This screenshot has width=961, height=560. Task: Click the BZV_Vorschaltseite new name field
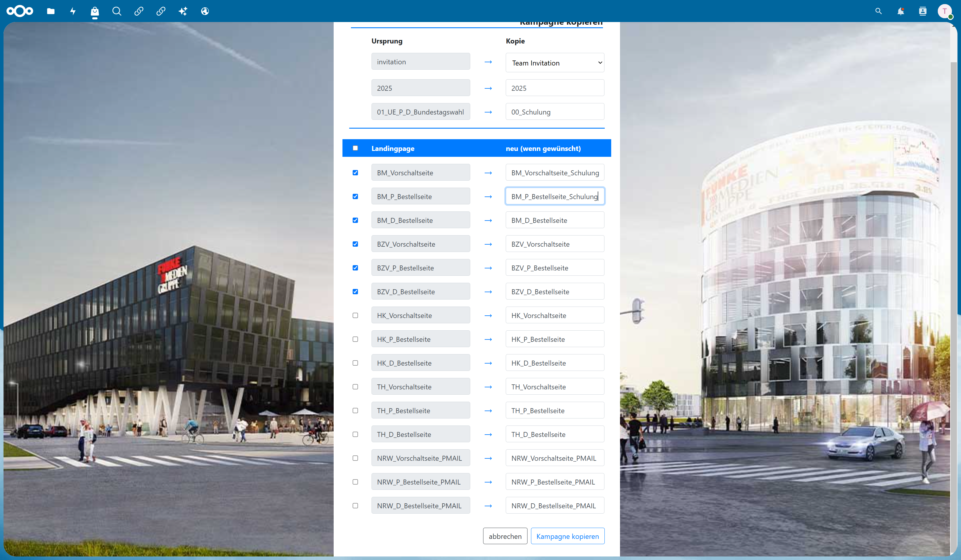point(555,244)
